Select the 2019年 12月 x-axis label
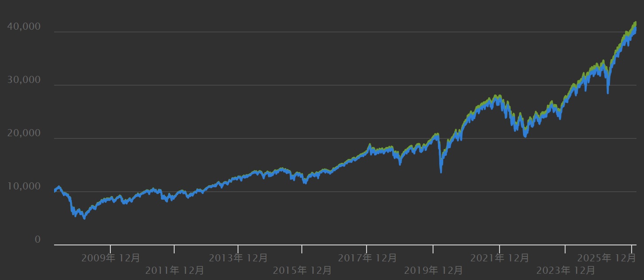Viewport: 644px width, 280px height. click(x=433, y=270)
